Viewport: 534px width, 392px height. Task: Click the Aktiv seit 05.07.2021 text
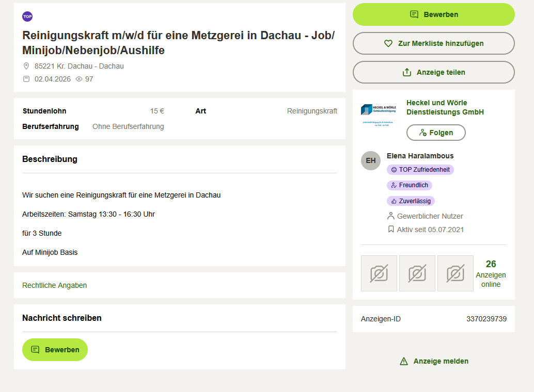(430, 230)
